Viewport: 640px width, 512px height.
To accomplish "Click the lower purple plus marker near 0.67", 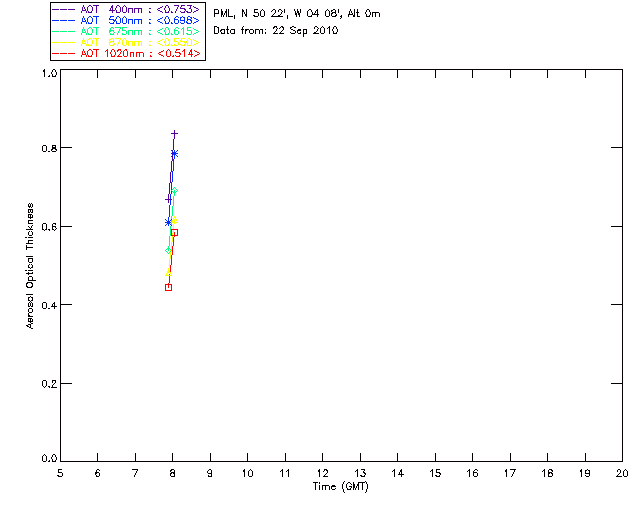I will [x=168, y=199].
